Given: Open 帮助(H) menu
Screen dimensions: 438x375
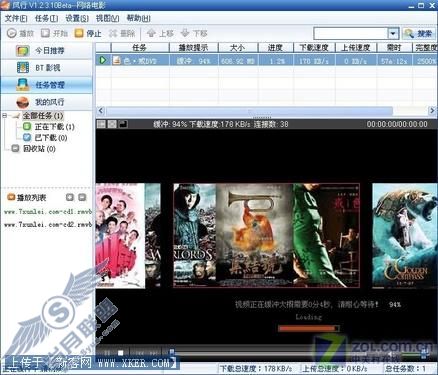Looking at the screenshot, I should (138, 18).
